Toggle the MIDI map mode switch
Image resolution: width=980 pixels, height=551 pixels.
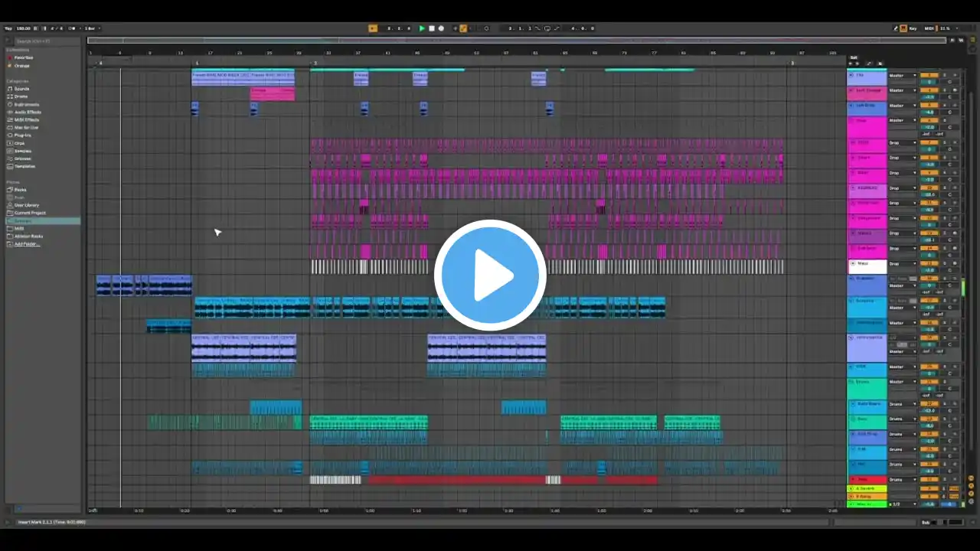[x=929, y=28]
